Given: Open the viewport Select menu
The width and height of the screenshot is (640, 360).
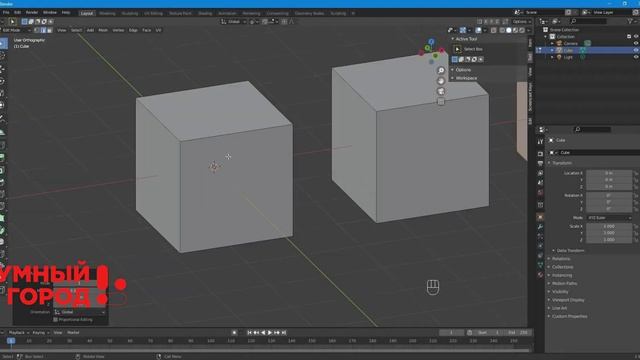Looking at the screenshot, I should point(76,30).
